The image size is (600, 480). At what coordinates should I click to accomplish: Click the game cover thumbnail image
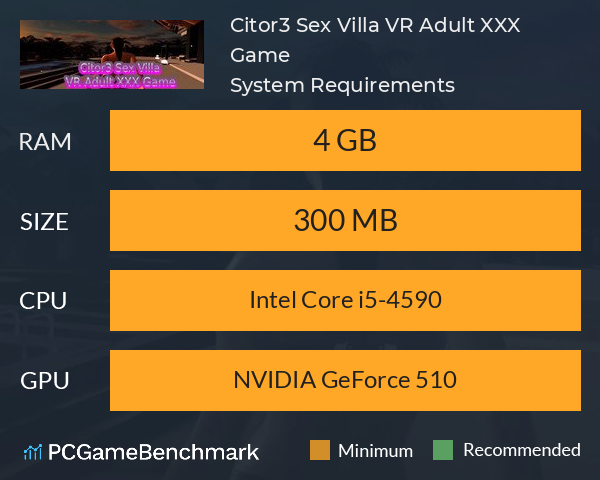coord(112,54)
